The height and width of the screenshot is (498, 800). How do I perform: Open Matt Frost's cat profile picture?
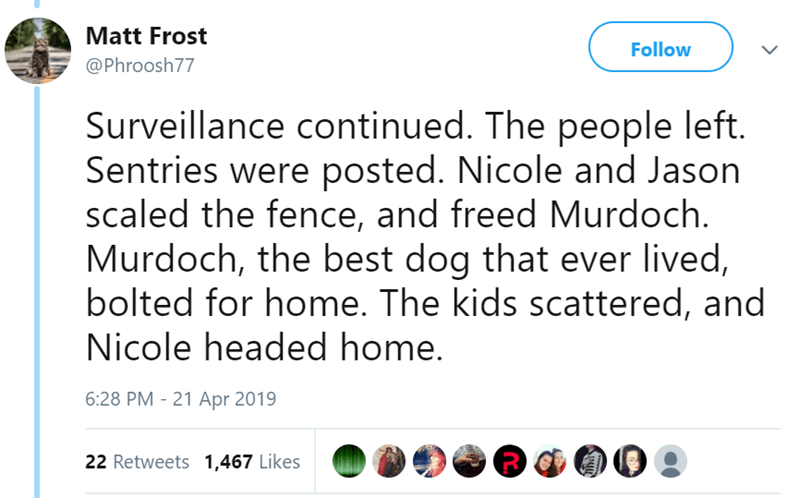38,49
